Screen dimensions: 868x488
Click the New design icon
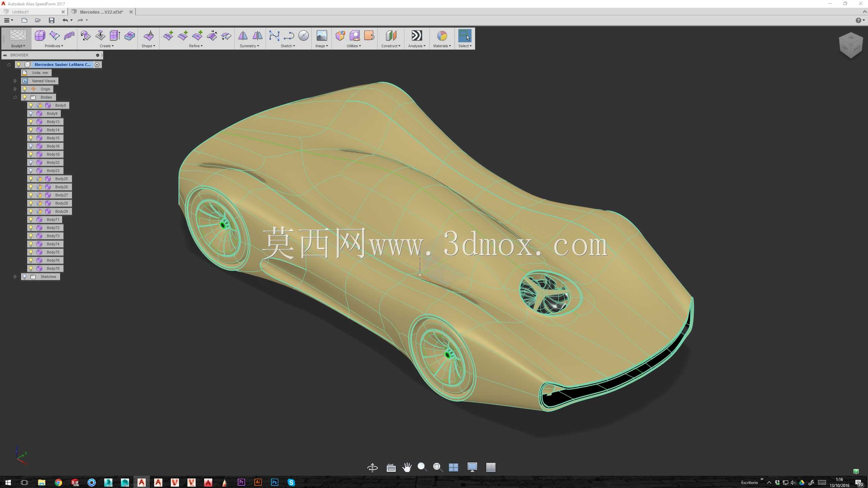point(24,20)
